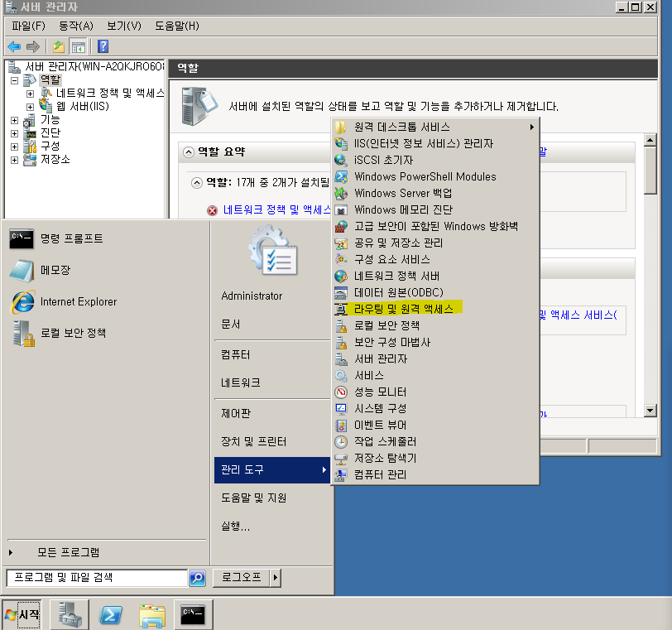Open 작업 스케줄러 clock icon

[341, 442]
